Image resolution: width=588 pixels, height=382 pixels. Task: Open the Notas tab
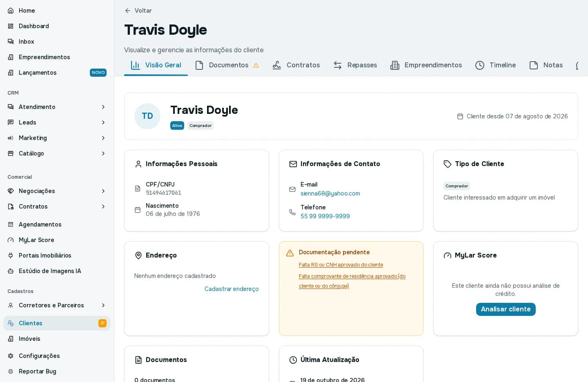coord(546,65)
